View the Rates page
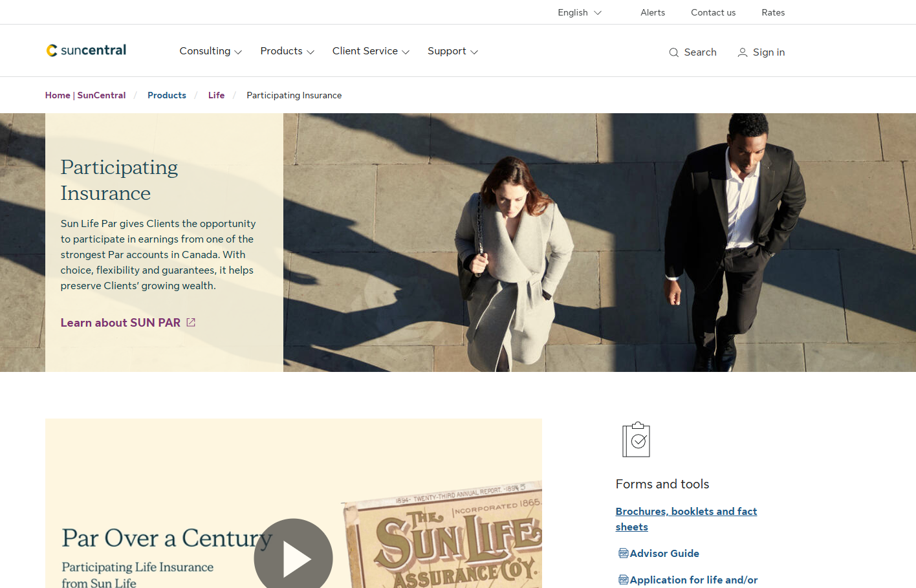This screenshot has height=588, width=916. pos(772,12)
